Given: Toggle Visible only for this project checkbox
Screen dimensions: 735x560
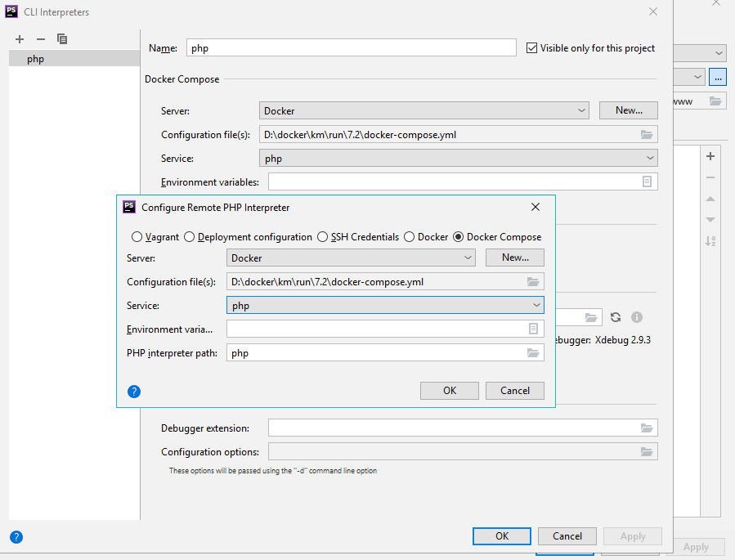Looking at the screenshot, I should pyautogui.click(x=532, y=48).
